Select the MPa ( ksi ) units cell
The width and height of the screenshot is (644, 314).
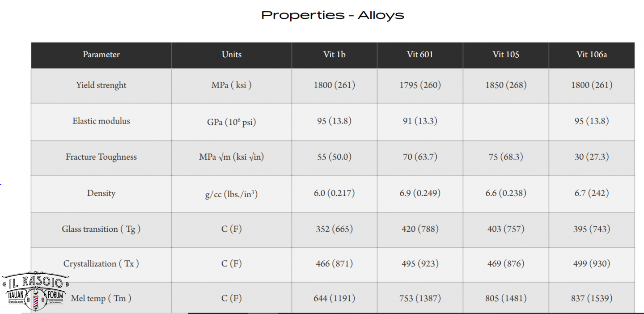click(232, 85)
